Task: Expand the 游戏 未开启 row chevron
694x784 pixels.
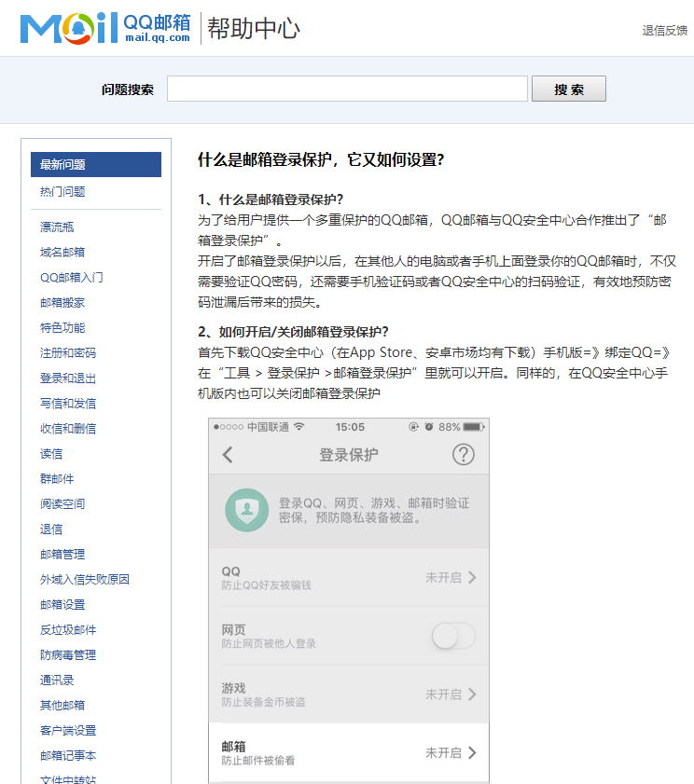Action: (472, 695)
